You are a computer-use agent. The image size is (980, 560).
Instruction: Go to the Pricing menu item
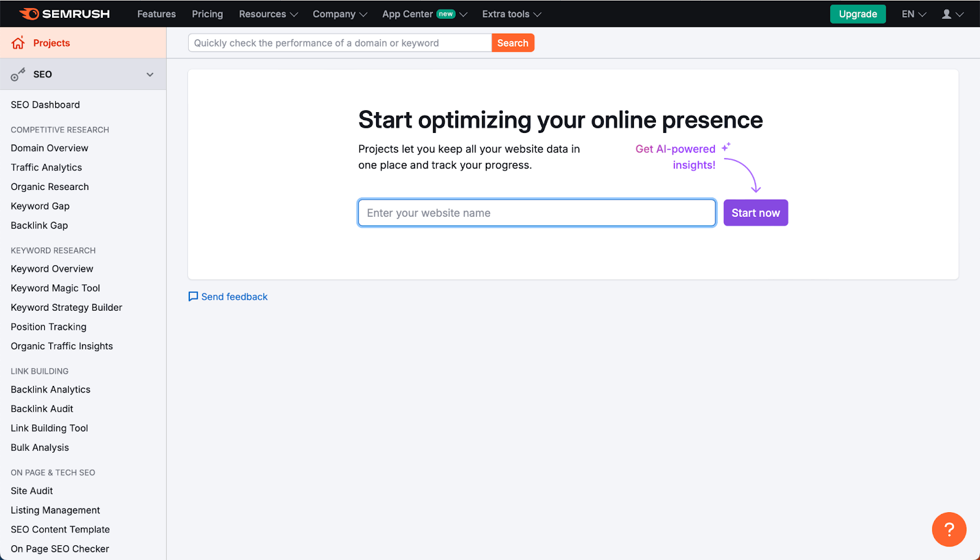click(x=207, y=13)
